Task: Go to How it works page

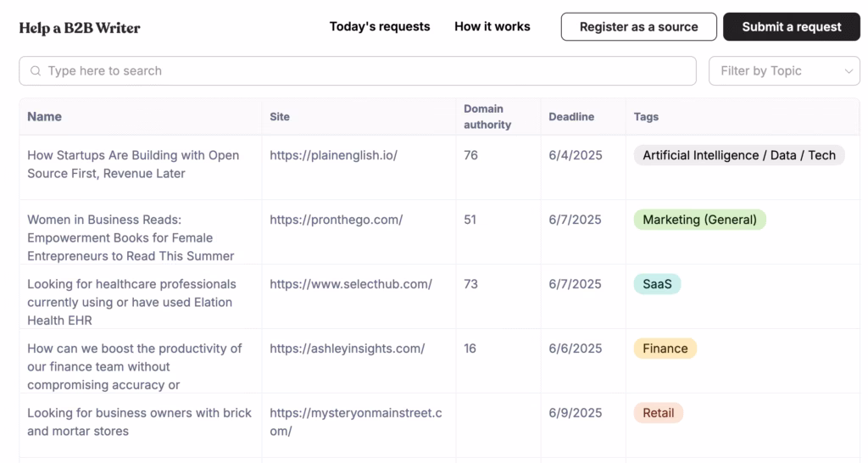Action: click(x=492, y=26)
